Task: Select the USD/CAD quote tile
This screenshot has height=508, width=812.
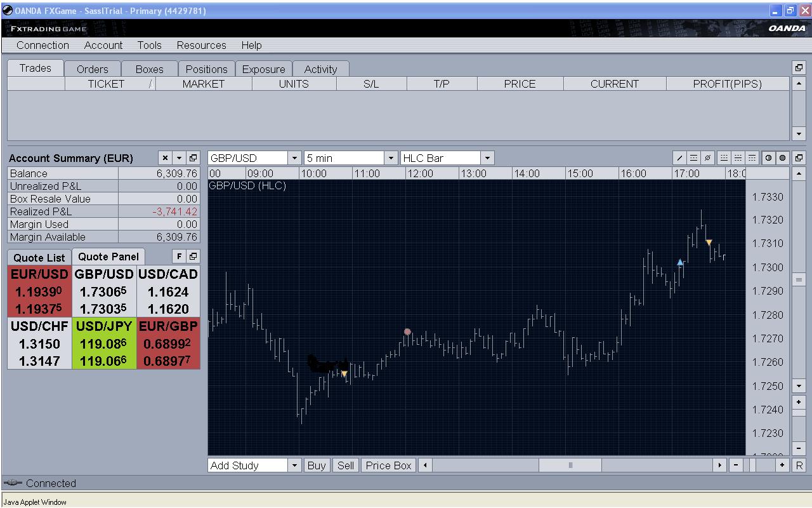Action: coord(168,291)
